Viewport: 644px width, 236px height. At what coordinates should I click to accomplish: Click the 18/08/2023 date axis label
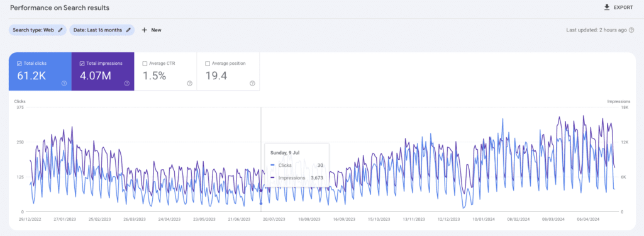click(x=309, y=220)
